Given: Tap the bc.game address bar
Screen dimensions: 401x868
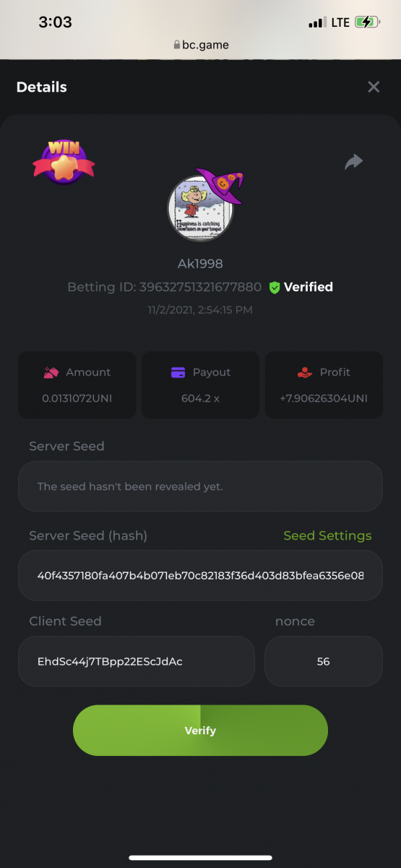Looking at the screenshot, I should pyautogui.click(x=201, y=45).
